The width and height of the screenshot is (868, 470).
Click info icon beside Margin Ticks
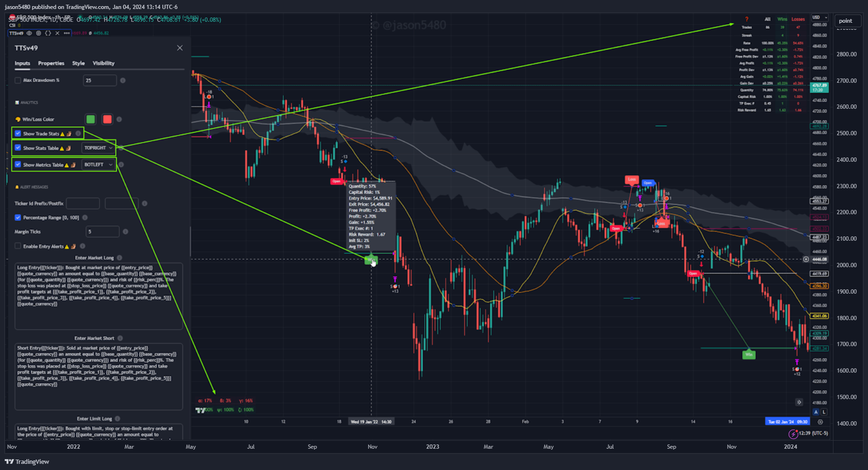pos(125,232)
